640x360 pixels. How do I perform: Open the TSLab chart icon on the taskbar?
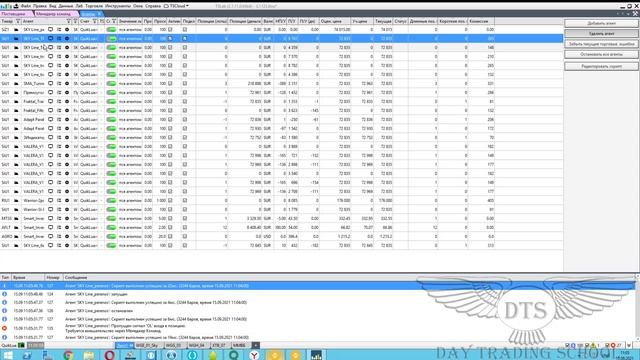coord(316,355)
